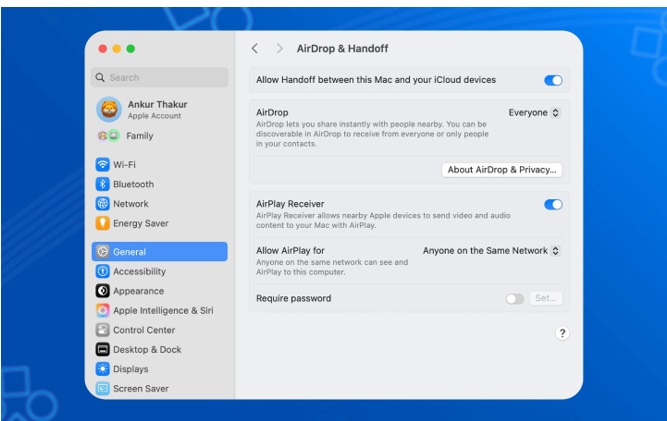Screen dimensions: 667x421
Task: Open the AirDrop Everyone dropdown
Action: pos(534,113)
